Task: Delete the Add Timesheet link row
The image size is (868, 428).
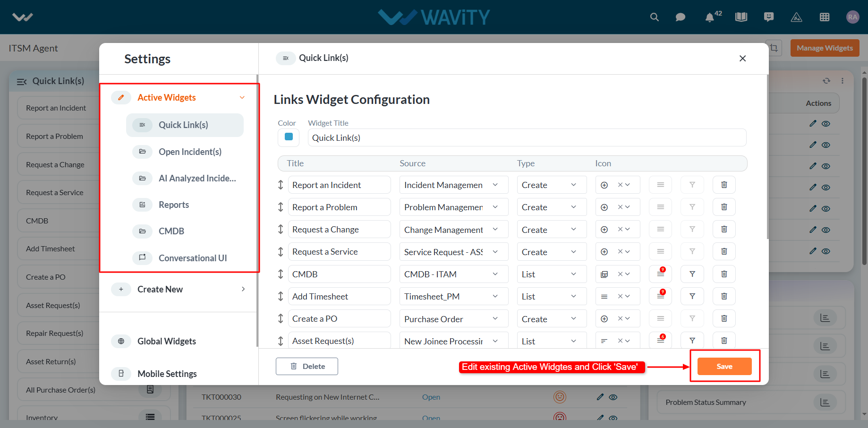Action: pyautogui.click(x=724, y=296)
